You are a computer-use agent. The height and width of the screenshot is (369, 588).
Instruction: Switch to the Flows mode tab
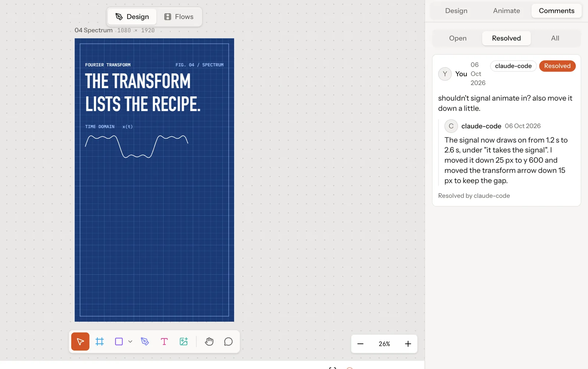[179, 17]
